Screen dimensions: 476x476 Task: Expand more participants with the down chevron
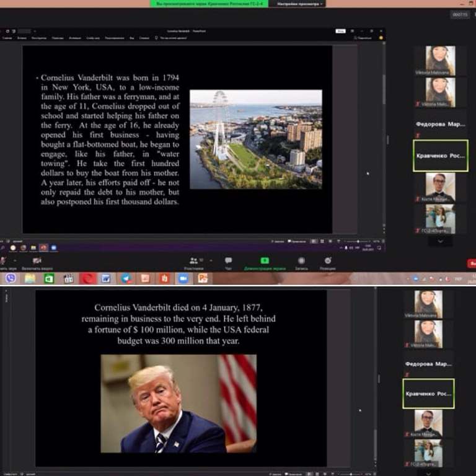pos(440,241)
